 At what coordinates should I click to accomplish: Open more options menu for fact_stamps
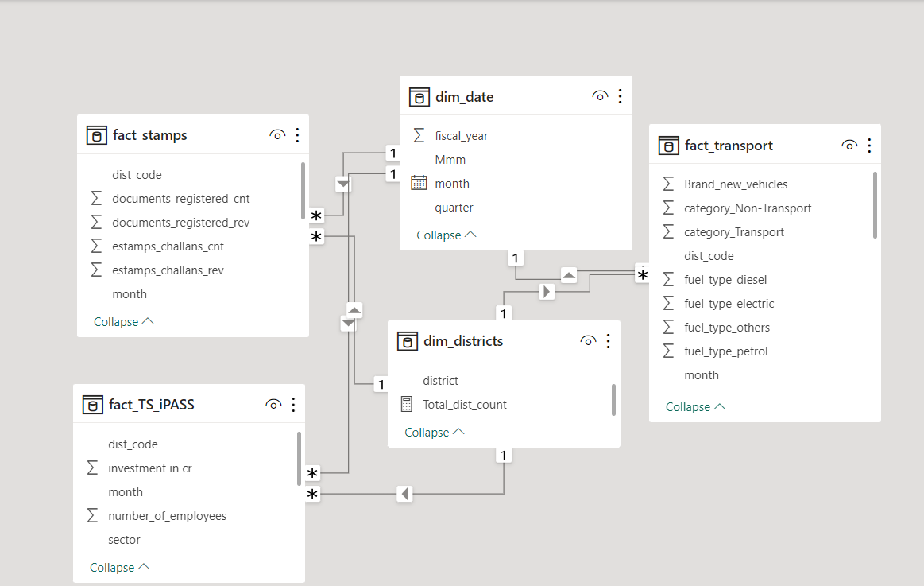(297, 135)
